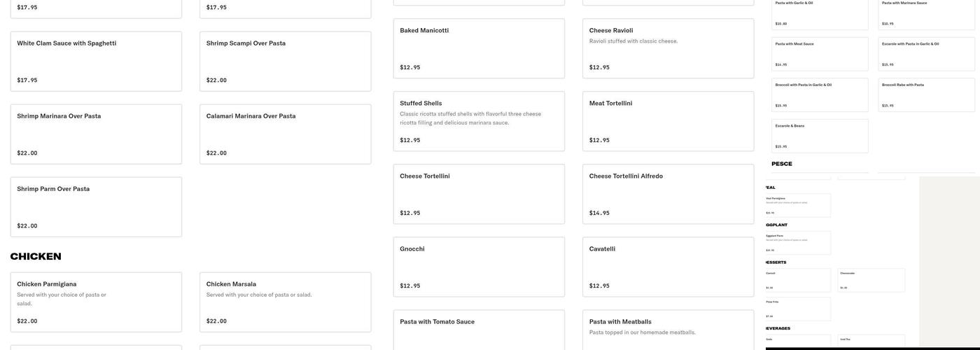Open the Chicken Parmigiana menu item

96,302
